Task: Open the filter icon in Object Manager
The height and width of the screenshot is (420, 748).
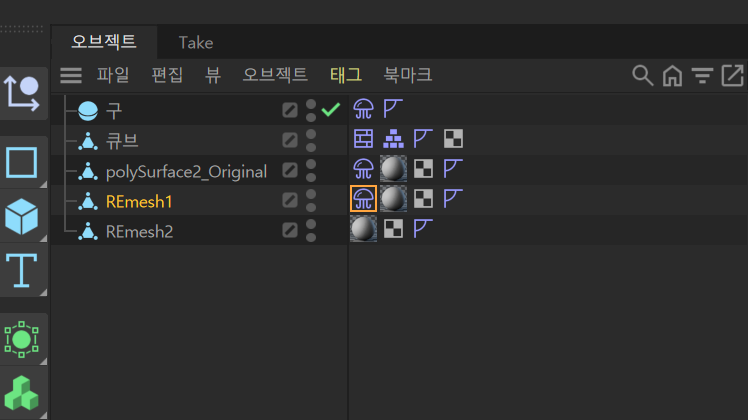Action: (703, 75)
